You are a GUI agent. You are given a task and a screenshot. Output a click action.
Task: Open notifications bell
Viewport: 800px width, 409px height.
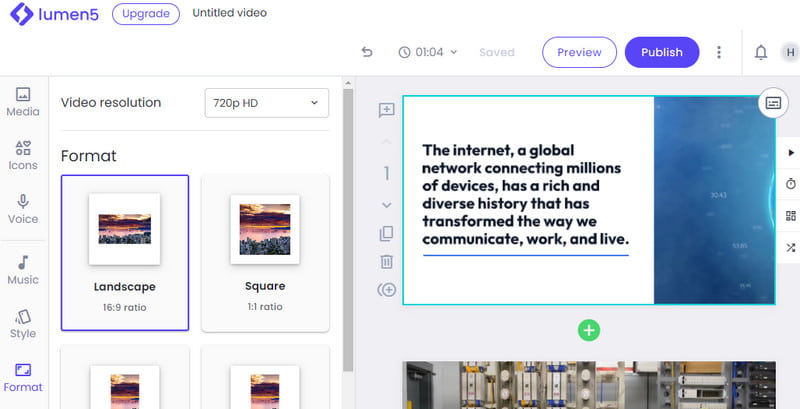point(761,52)
